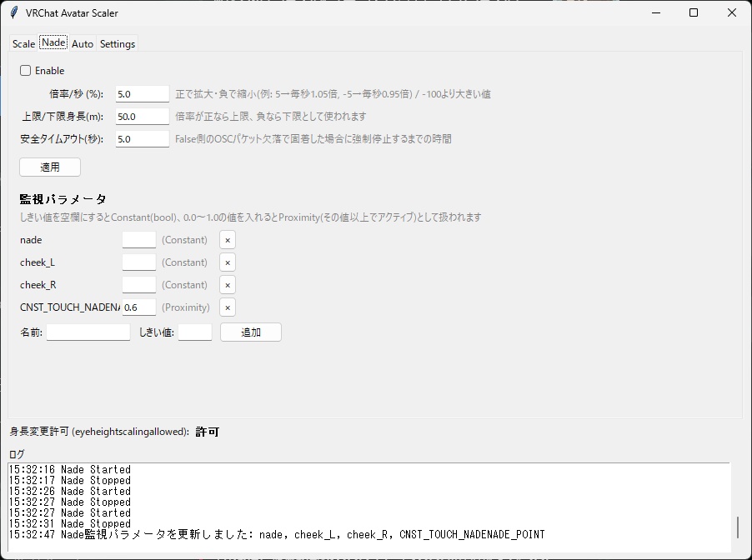This screenshot has width=752, height=560.
Task: Remove the cheek_R parameter row
Action: [228, 285]
